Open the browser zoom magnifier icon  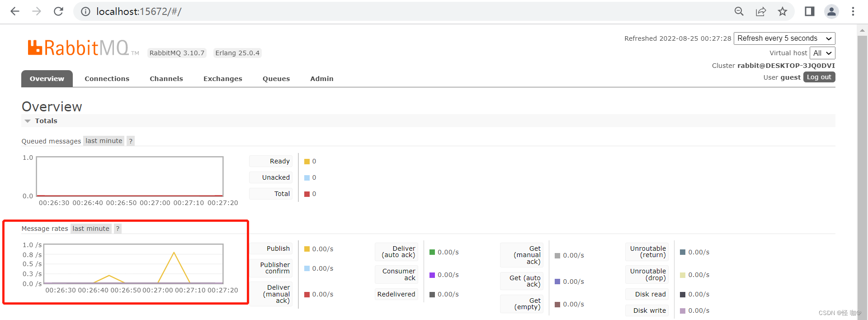tap(739, 11)
